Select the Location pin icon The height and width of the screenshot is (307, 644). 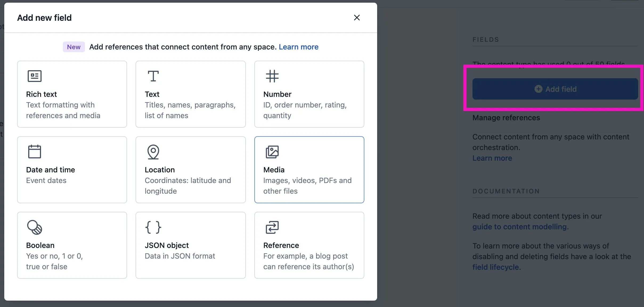tap(153, 152)
